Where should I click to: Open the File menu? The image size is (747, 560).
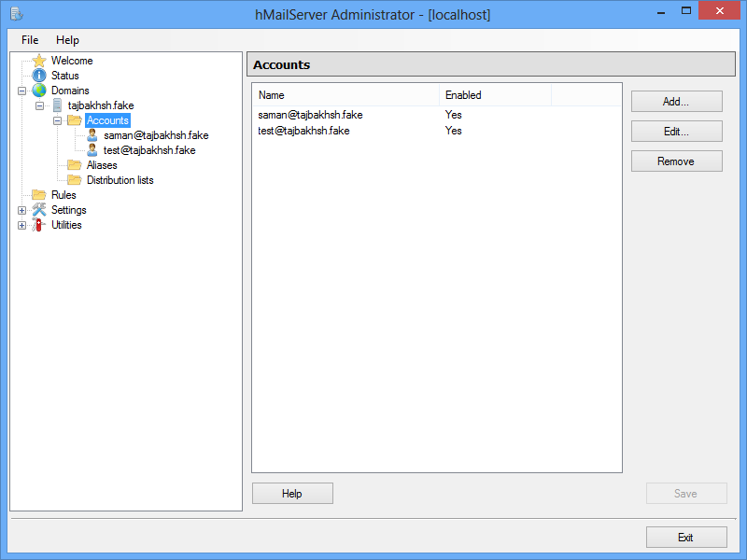(x=30, y=40)
